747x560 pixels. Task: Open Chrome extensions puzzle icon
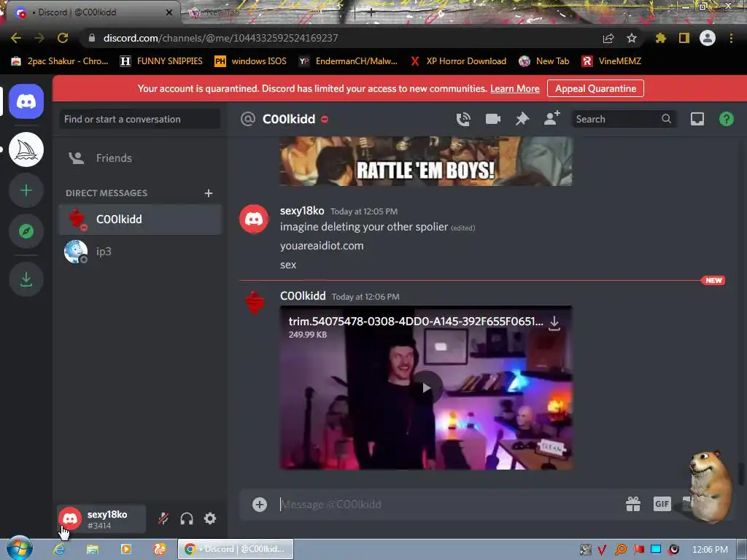pyautogui.click(x=660, y=38)
